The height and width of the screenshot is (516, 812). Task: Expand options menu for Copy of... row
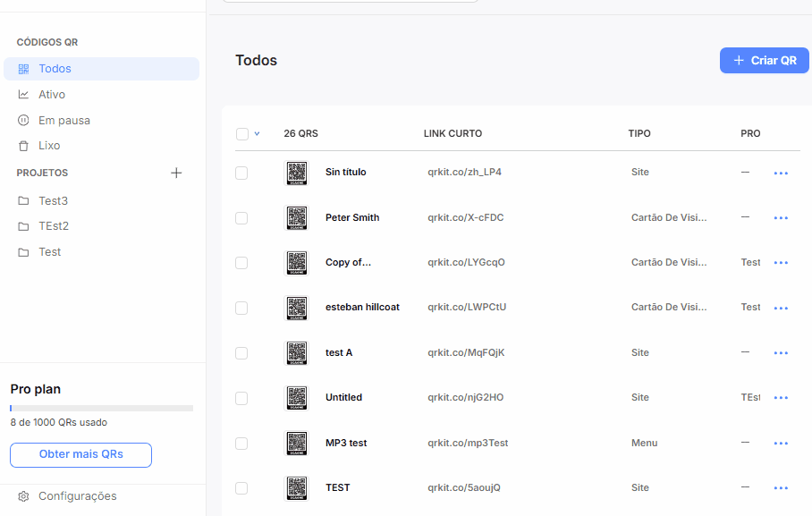pos(780,262)
